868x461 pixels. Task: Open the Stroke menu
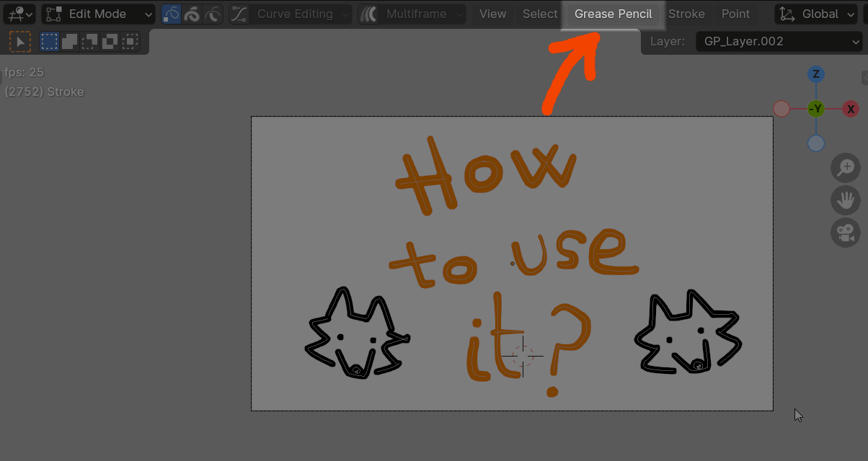click(686, 14)
